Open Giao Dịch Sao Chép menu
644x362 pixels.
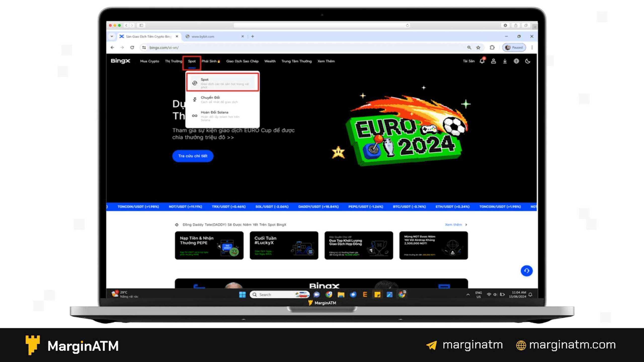(x=242, y=61)
